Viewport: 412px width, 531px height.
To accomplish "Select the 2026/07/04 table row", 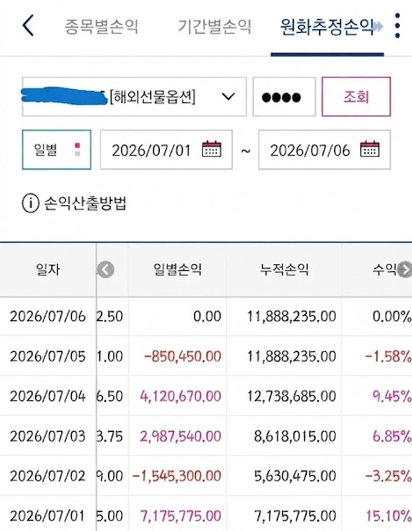I will point(206,396).
